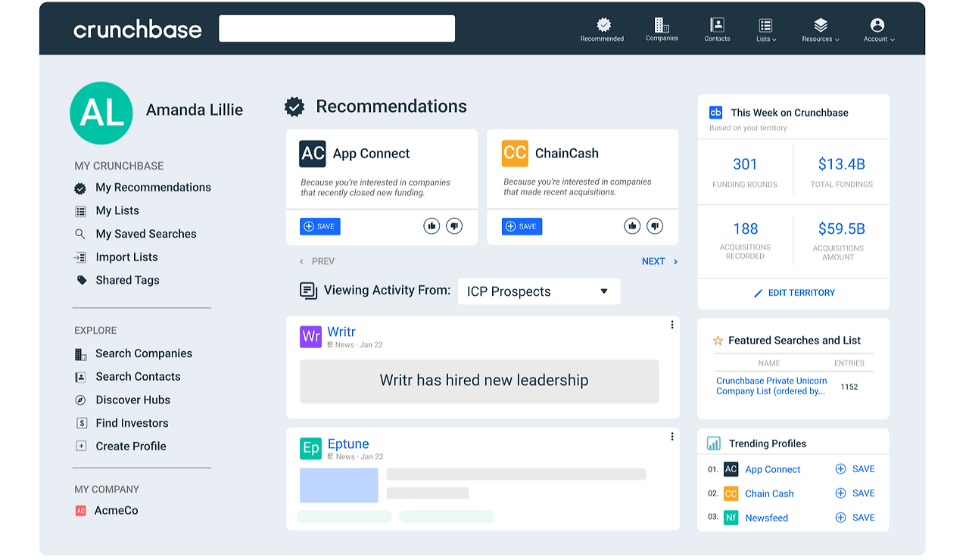
Task: Click the Eptune Ep logo icon
Action: pos(310,449)
